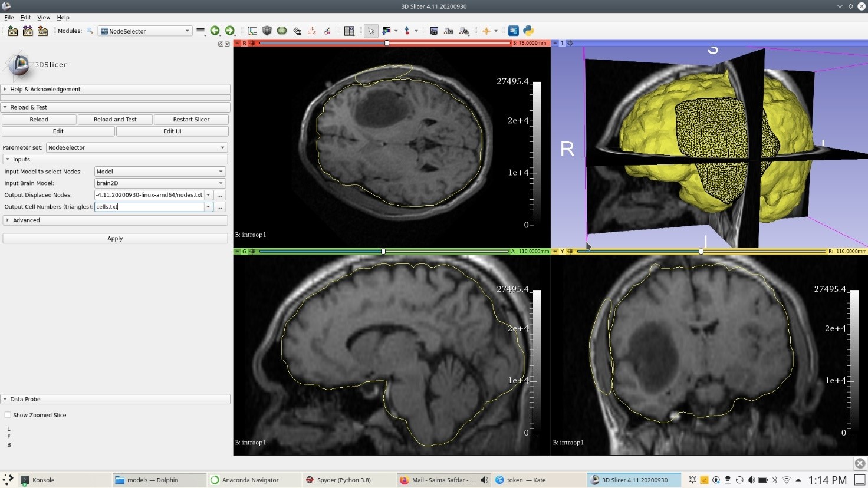Center the 3D view using its bar icon
Screen dimensions: 868x488
(570, 43)
